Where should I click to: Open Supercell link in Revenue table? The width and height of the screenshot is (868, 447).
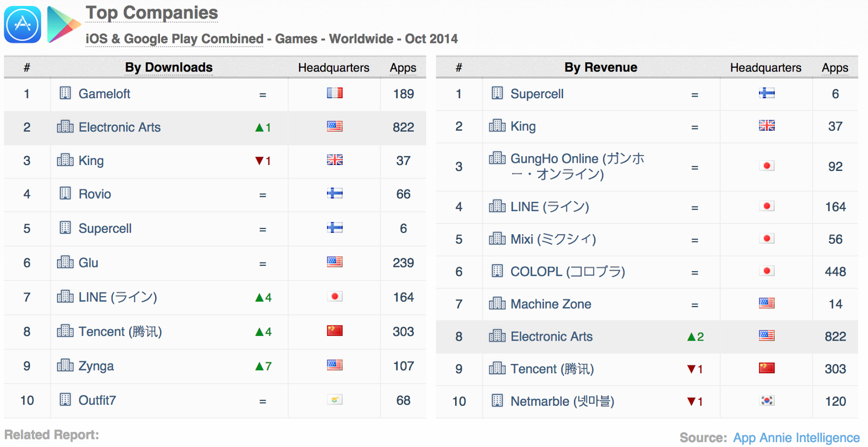pos(537,94)
